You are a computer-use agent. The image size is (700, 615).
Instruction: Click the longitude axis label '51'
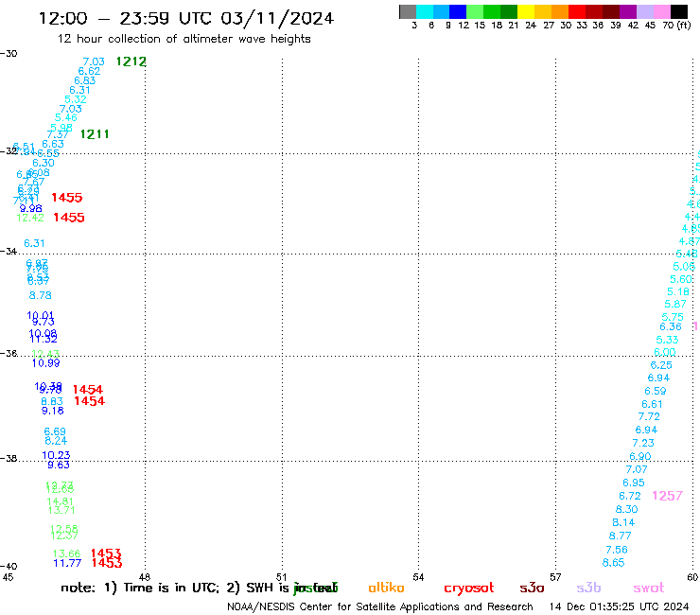click(x=282, y=577)
